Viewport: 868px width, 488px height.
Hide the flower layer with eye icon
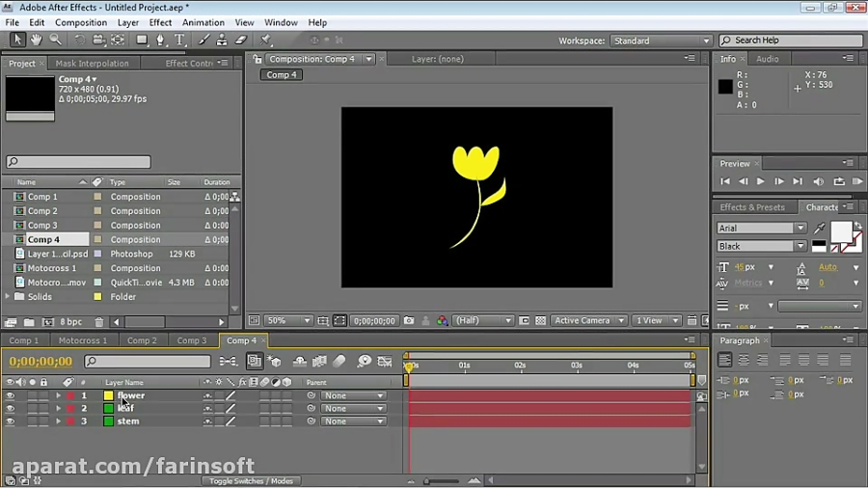pos(10,395)
